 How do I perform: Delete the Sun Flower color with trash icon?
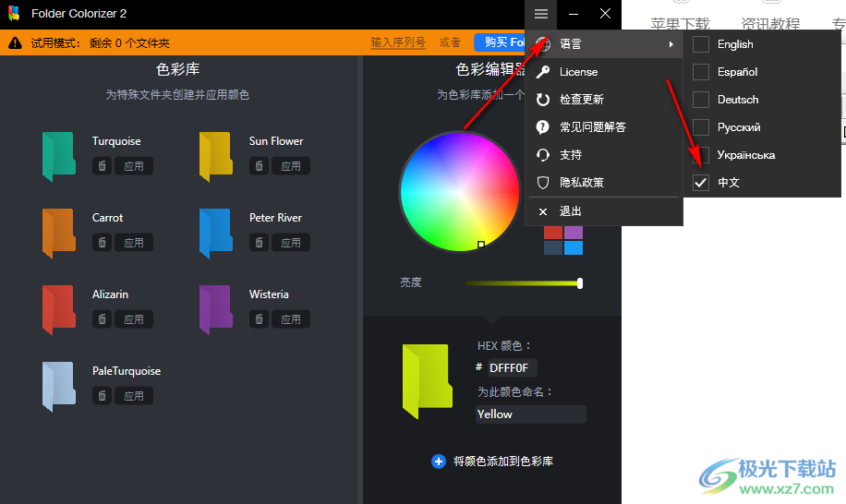click(x=259, y=166)
